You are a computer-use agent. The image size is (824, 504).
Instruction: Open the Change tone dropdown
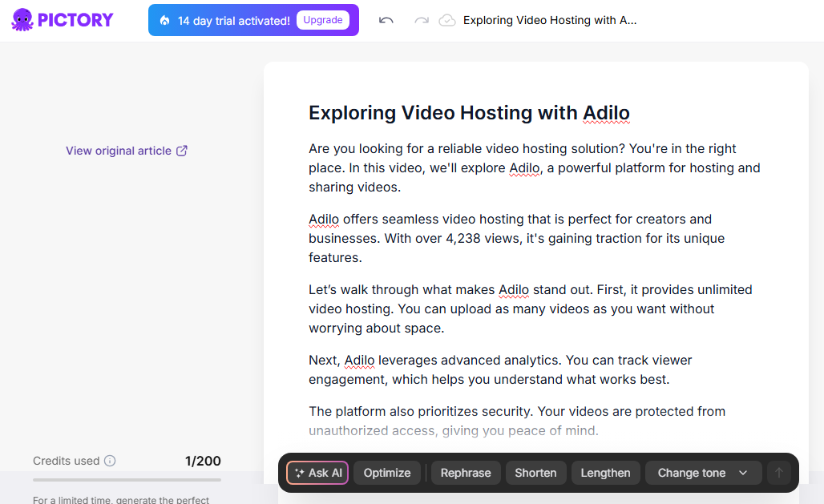[703, 473]
